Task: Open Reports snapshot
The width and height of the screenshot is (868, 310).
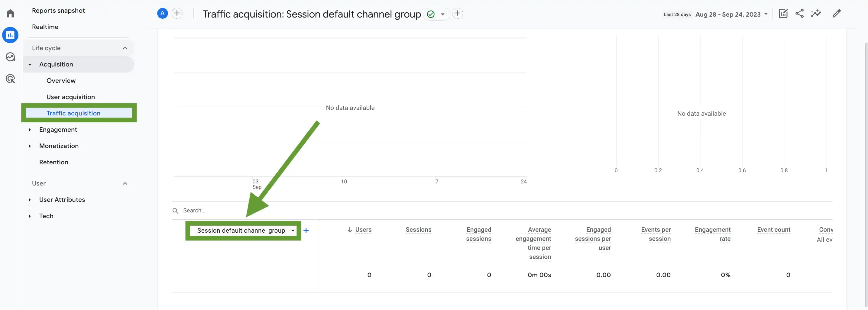Action: pyautogui.click(x=58, y=11)
